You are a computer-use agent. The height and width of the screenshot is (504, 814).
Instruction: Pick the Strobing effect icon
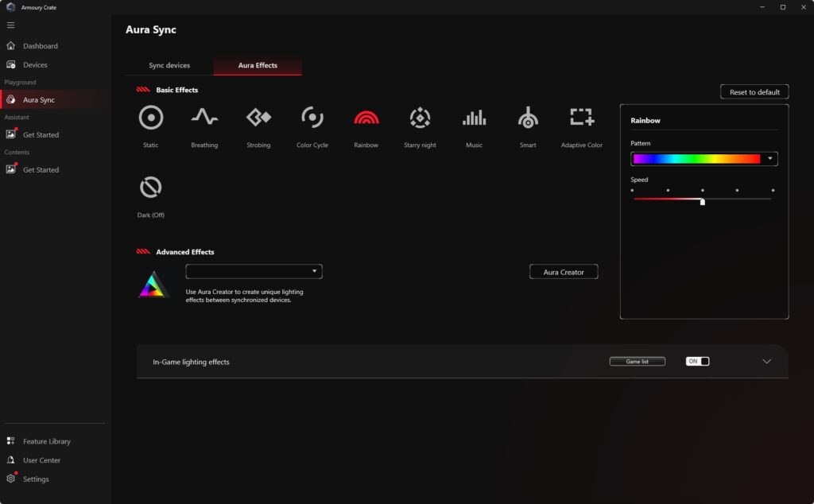pos(258,118)
